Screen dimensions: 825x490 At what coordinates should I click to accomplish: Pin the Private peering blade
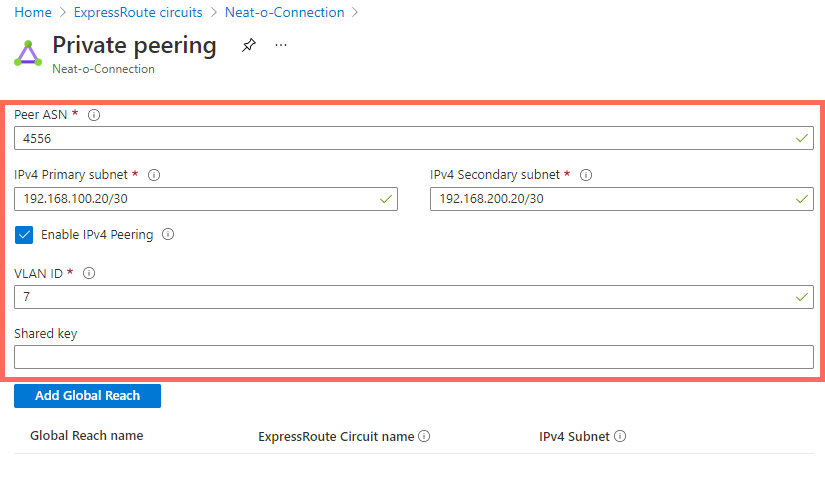click(248, 46)
